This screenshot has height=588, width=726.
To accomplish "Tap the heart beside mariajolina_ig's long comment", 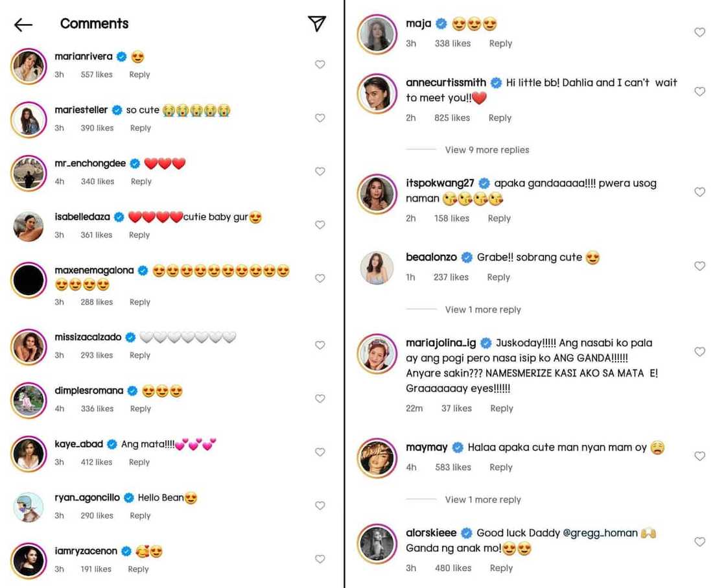I will 700,351.
